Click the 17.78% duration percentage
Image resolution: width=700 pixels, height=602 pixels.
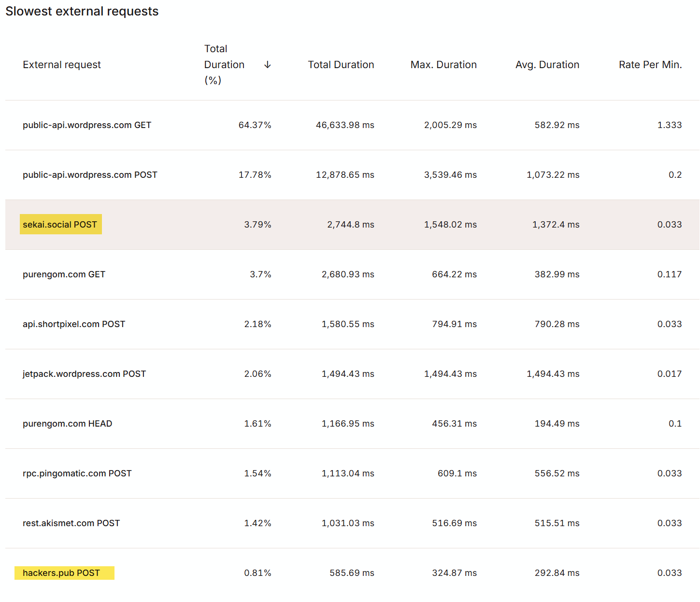255,175
